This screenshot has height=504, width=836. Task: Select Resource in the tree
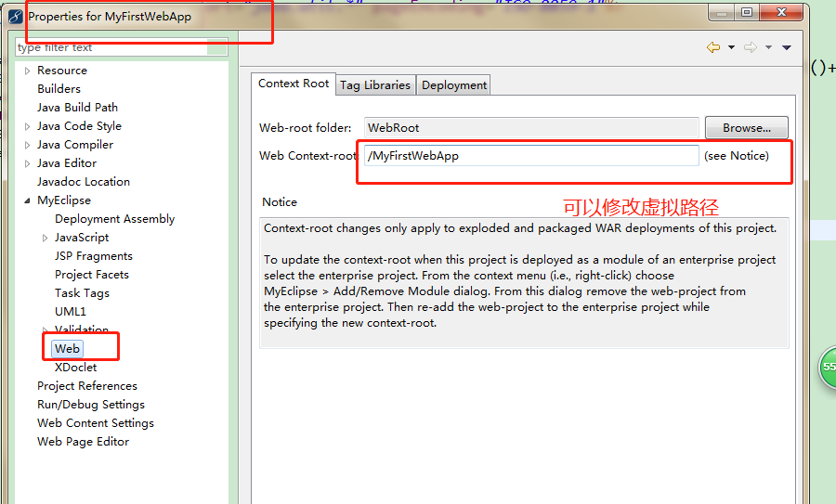click(62, 71)
